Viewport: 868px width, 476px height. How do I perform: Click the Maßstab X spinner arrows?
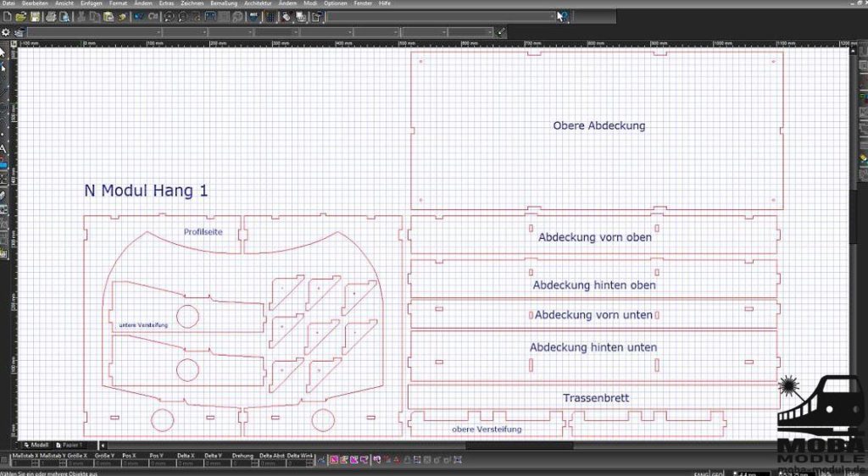(x=35, y=463)
